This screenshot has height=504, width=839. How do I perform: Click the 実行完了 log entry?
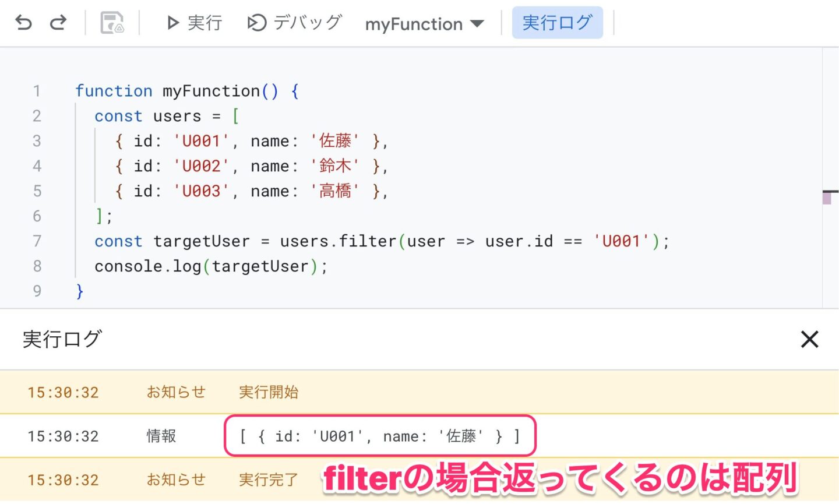[268, 480]
